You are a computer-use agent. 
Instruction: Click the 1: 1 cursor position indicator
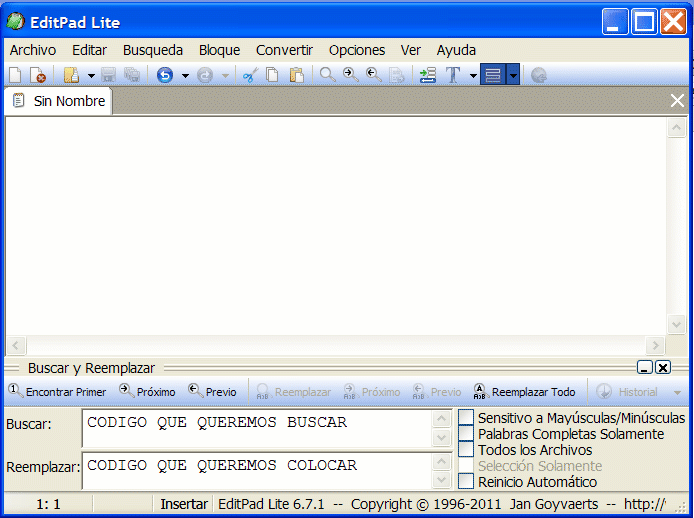pyautogui.click(x=48, y=504)
